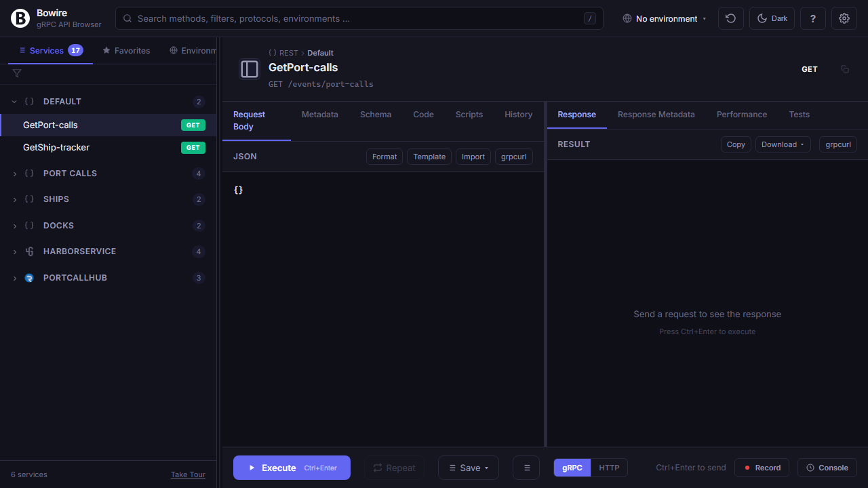
Task: Click the sidebar panel toggle icon beside GetPort-calls
Action: tap(250, 69)
